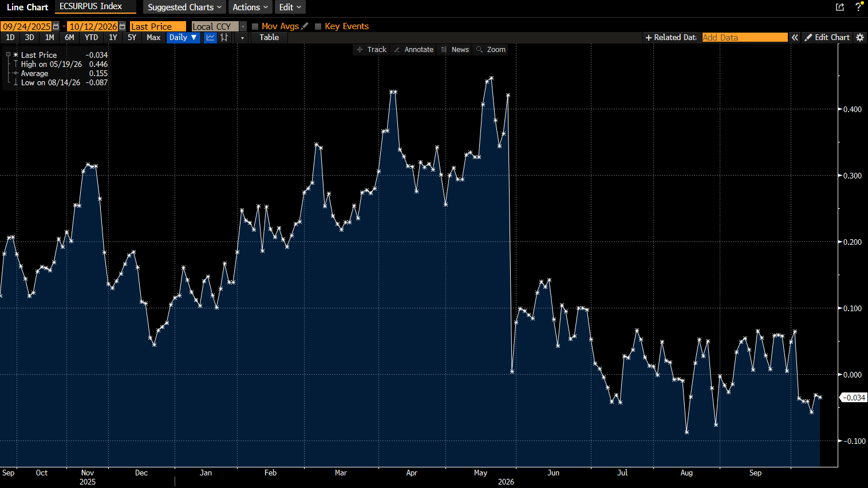
Task: Switch to Table view
Action: point(269,37)
